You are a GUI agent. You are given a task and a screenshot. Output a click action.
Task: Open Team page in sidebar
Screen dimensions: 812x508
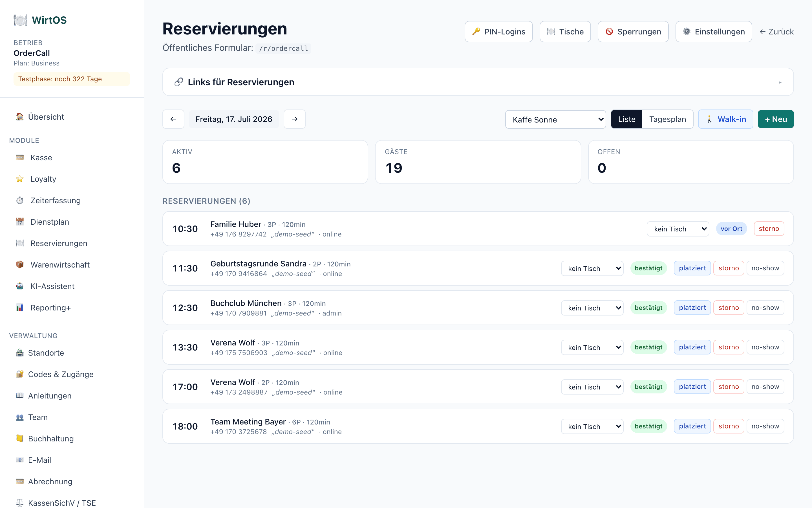[x=72, y=417]
